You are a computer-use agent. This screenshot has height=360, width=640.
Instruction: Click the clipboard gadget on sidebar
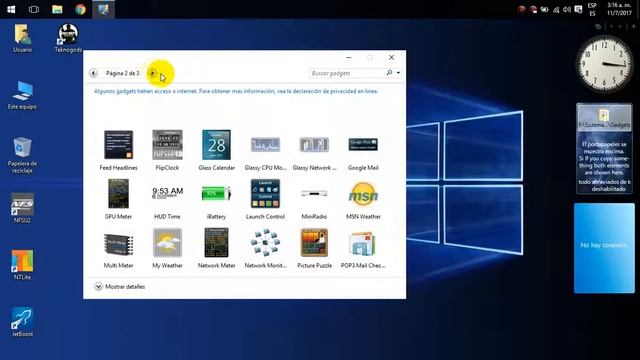point(604,149)
